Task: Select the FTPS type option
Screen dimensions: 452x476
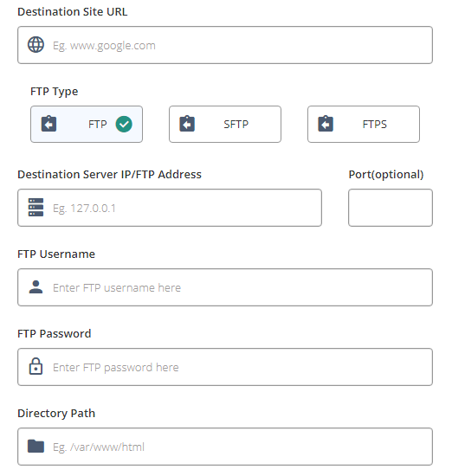Action: tap(364, 124)
